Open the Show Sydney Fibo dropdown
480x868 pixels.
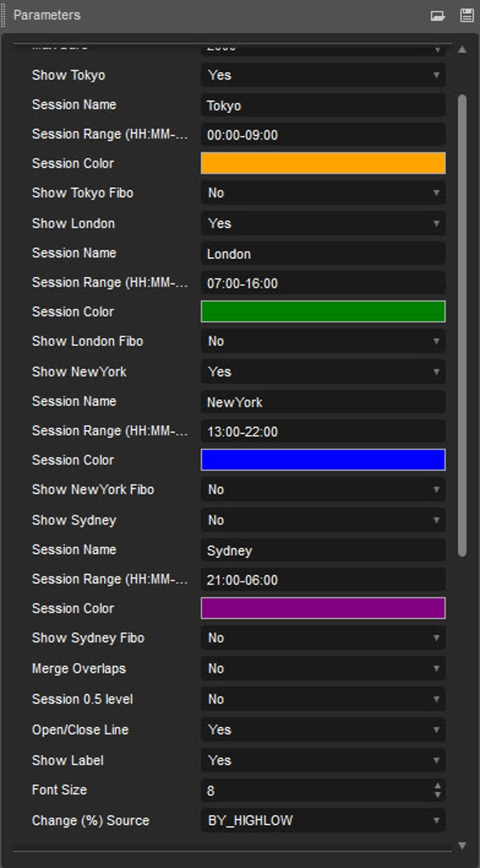pyautogui.click(x=323, y=637)
